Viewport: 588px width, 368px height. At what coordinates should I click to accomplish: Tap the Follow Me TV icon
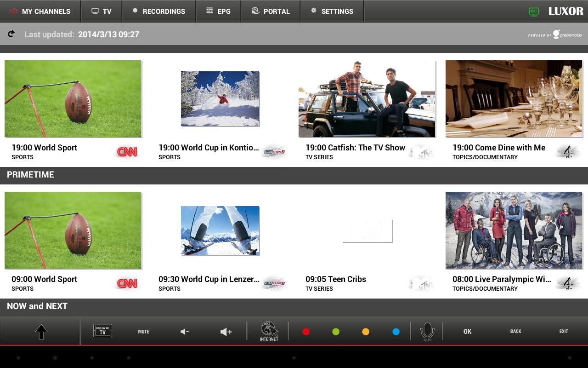(102, 331)
